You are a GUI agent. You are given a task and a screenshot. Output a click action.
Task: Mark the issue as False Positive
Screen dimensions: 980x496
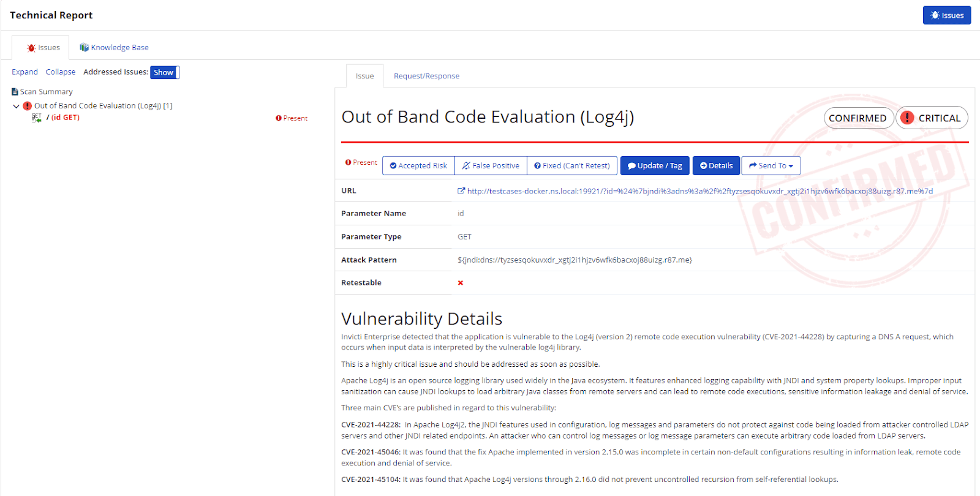[490, 165]
